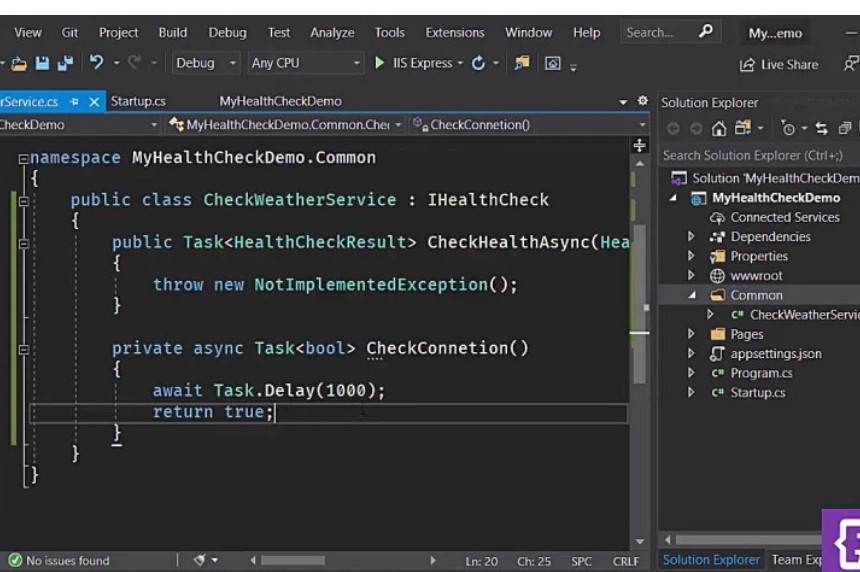Screen dimensions: 860x572
Task: Click the Search Solution Explorer field
Action: tap(755, 155)
